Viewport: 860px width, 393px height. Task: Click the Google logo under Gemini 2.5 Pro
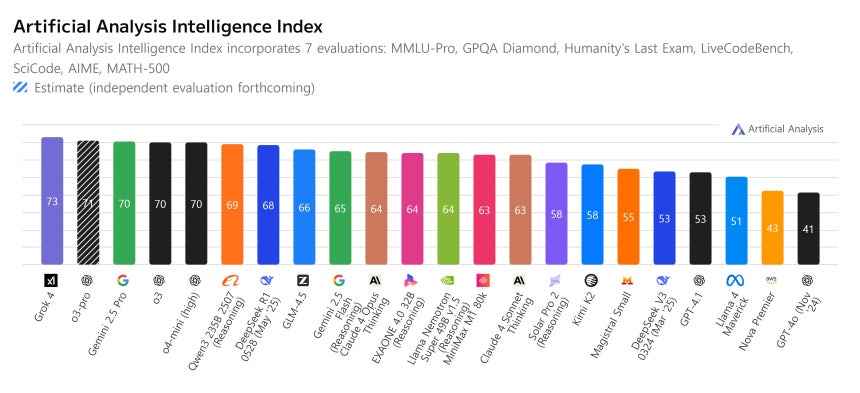tap(123, 281)
